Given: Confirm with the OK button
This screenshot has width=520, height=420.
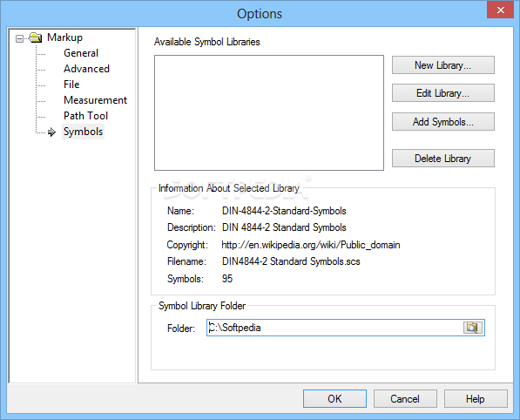Looking at the screenshot, I should tap(334, 399).
